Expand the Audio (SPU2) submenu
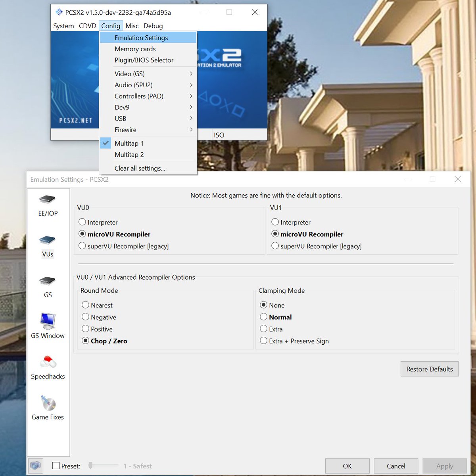476x476 pixels. tap(148, 85)
